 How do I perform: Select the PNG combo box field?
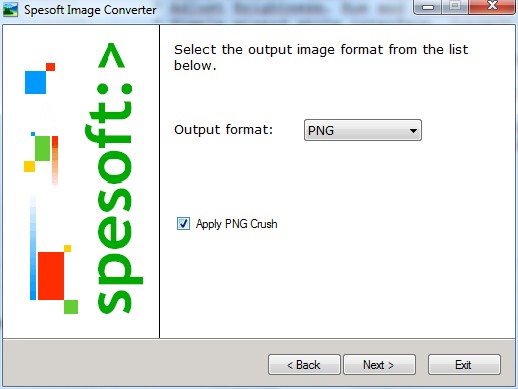pos(363,130)
